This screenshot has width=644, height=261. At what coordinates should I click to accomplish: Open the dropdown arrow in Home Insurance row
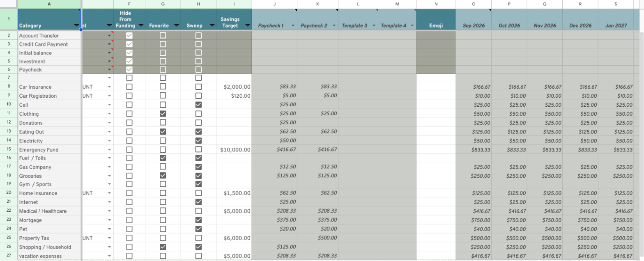109,193
